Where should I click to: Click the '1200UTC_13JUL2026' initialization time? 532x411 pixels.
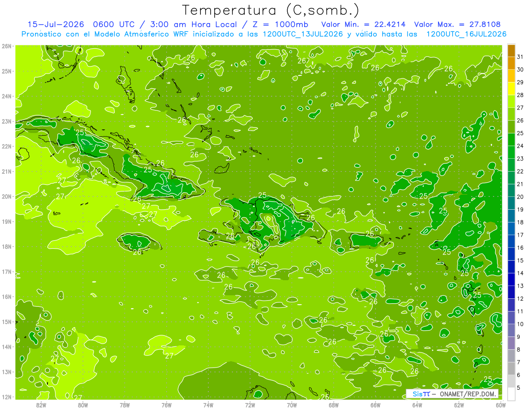[303, 34]
